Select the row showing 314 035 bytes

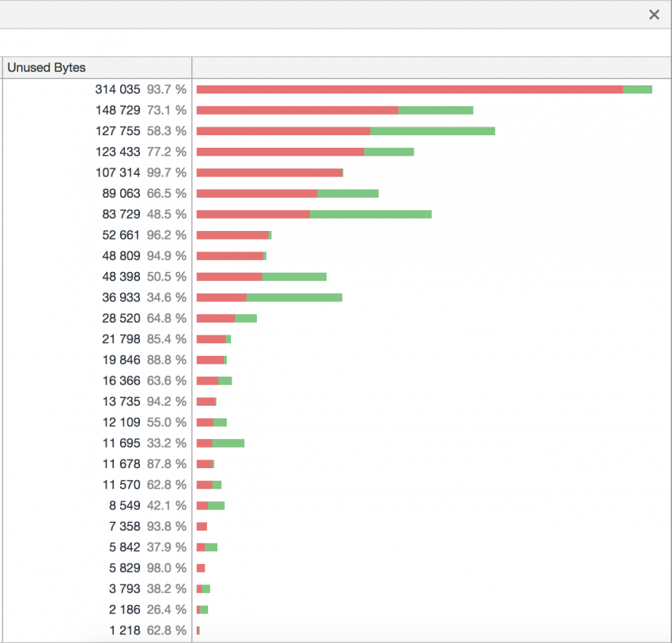coord(142,89)
